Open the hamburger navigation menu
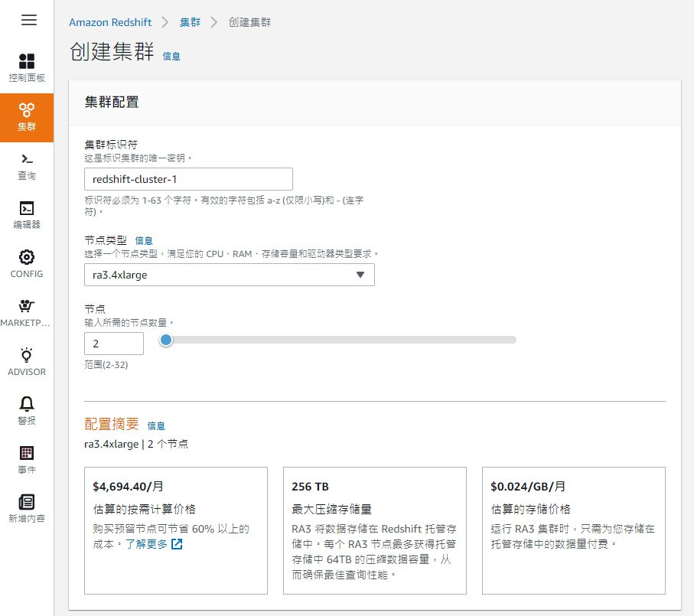This screenshot has height=616, width=694. pos(29,20)
